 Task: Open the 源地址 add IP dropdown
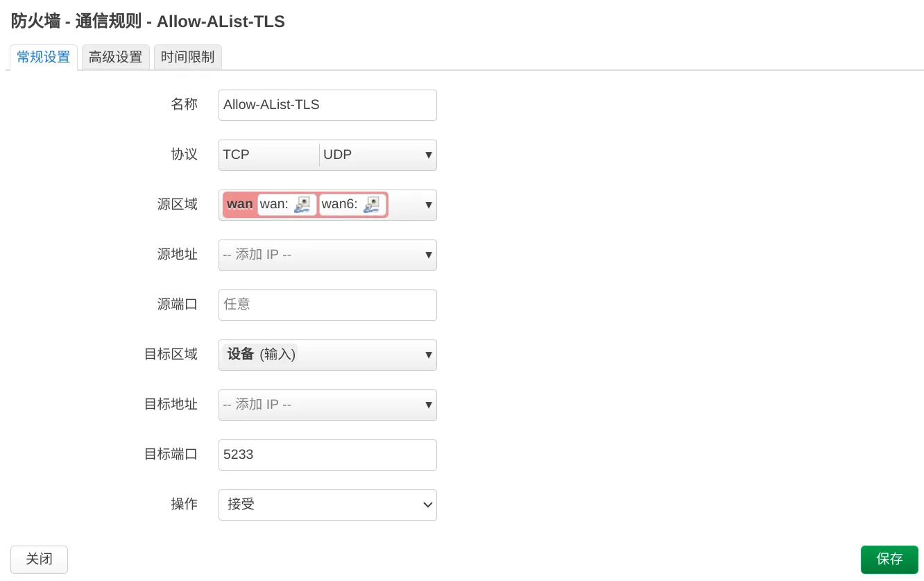(327, 255)
